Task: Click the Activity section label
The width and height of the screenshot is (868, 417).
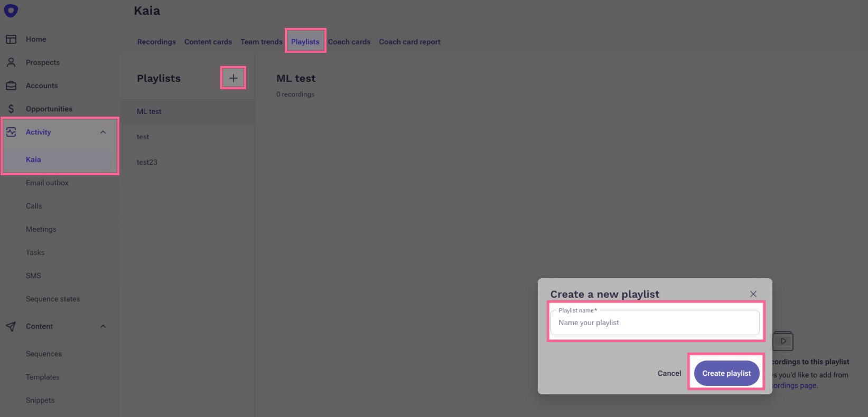Action: 39,132
